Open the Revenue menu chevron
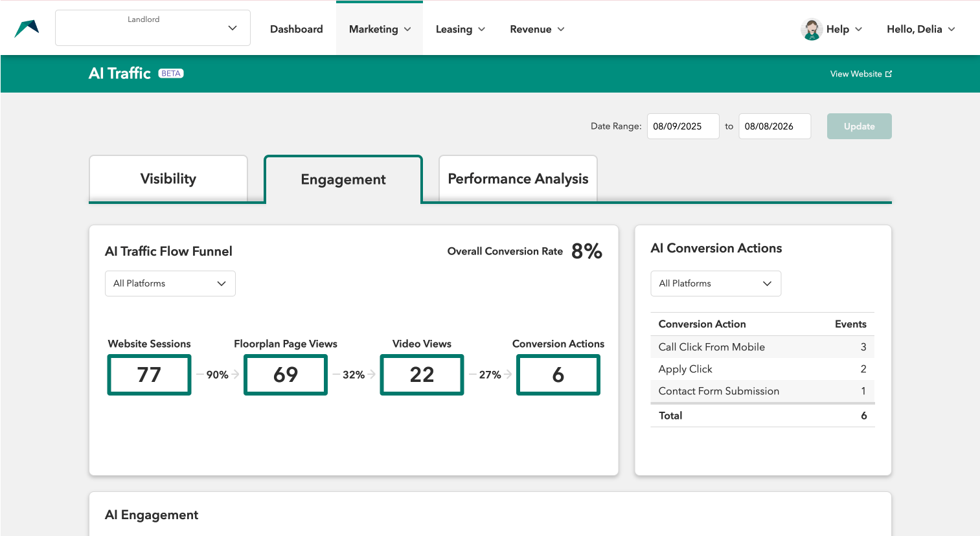Image resolution: width=980 pixels, height=536 pixels. pyautogui.click(x=561, y=29)
